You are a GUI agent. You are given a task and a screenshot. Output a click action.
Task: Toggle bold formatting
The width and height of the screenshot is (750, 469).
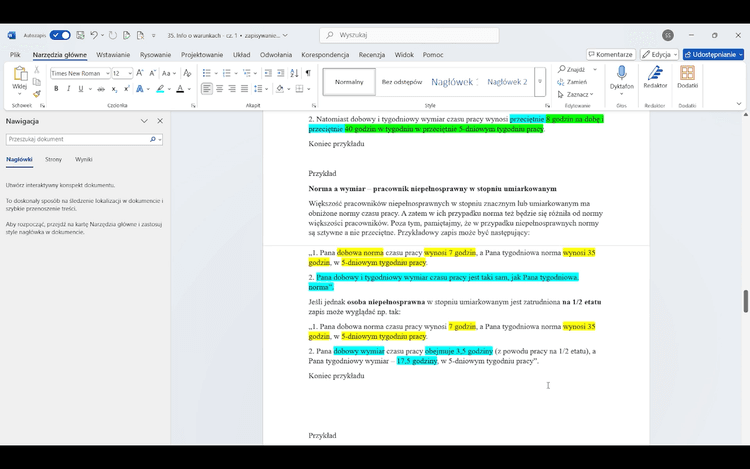click(56, 89)
